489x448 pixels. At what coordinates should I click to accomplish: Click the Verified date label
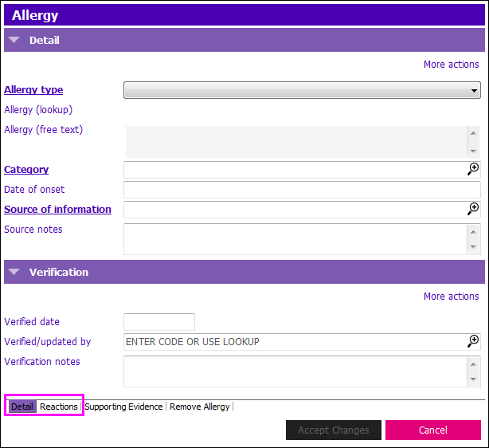[x=32, y=321]
